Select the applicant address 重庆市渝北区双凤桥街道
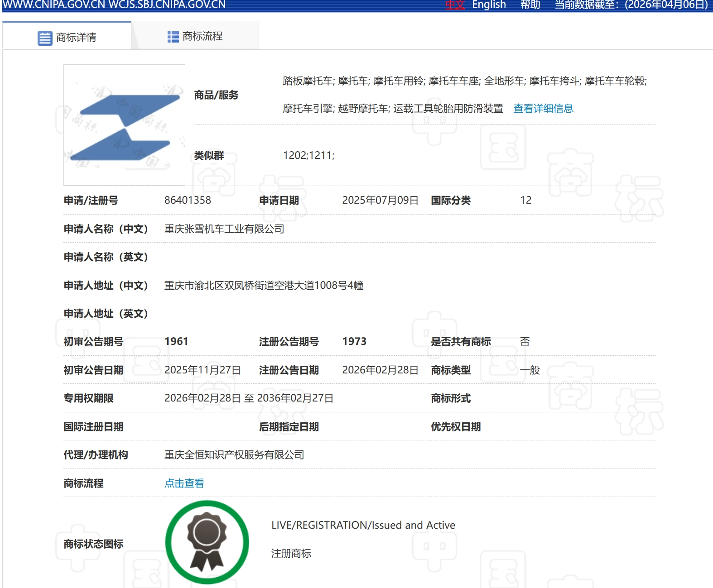 [x=264, y=286]
